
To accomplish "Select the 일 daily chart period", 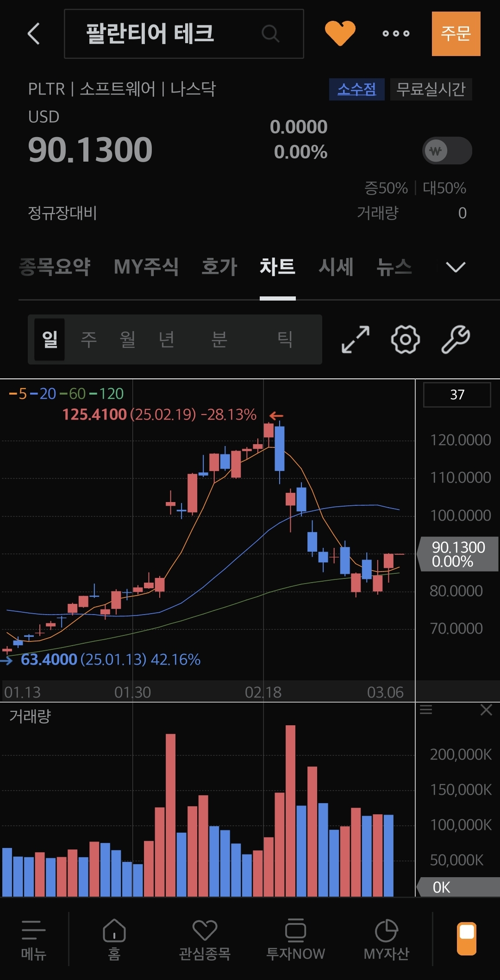I will coord(50,339).
